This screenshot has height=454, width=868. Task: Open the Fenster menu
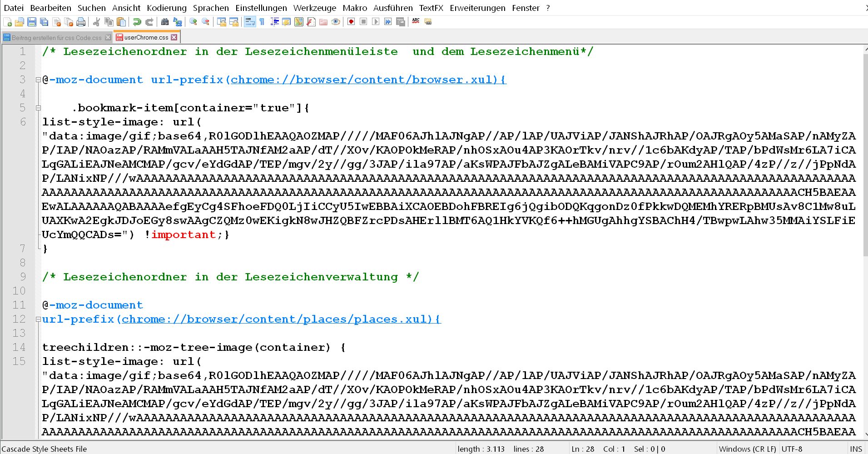526,8
